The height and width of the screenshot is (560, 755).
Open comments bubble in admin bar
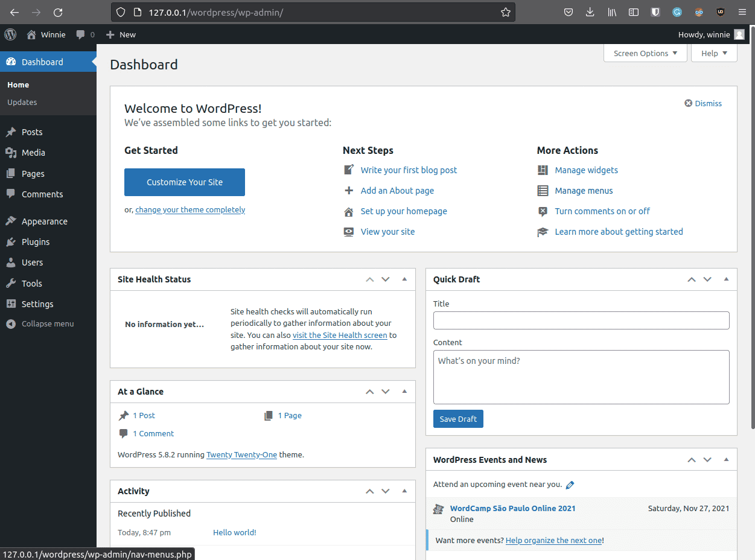point(85,34)
